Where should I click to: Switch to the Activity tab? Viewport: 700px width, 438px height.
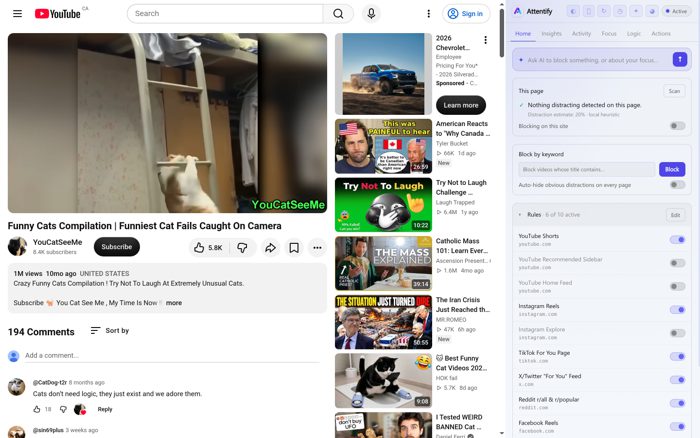581,33
